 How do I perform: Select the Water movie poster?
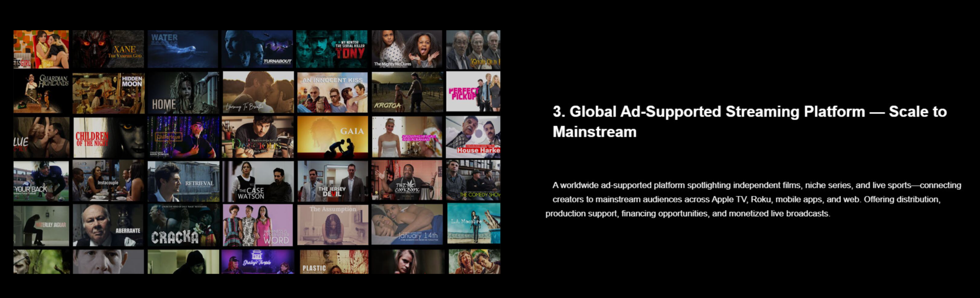pyautogui.click(x=183, y=49)
